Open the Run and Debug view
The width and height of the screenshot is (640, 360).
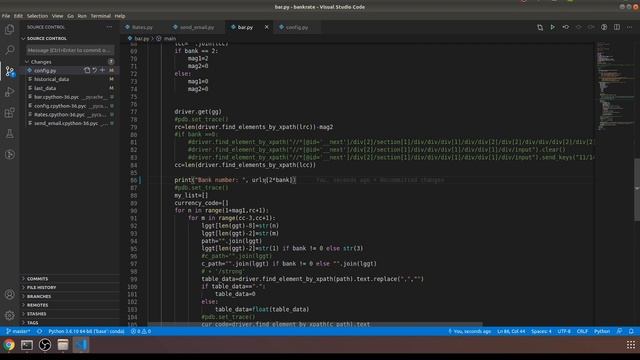9,92
